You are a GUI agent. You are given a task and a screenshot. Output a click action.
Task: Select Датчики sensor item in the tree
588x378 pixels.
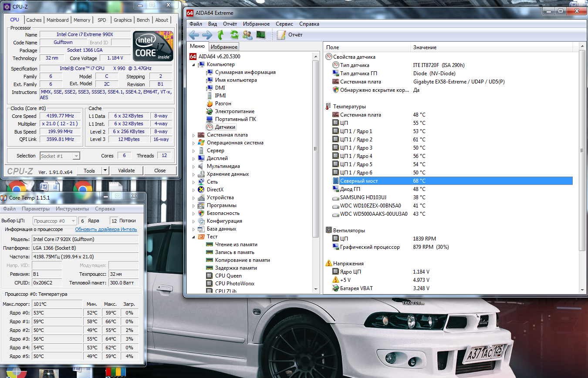pos(225,127)
